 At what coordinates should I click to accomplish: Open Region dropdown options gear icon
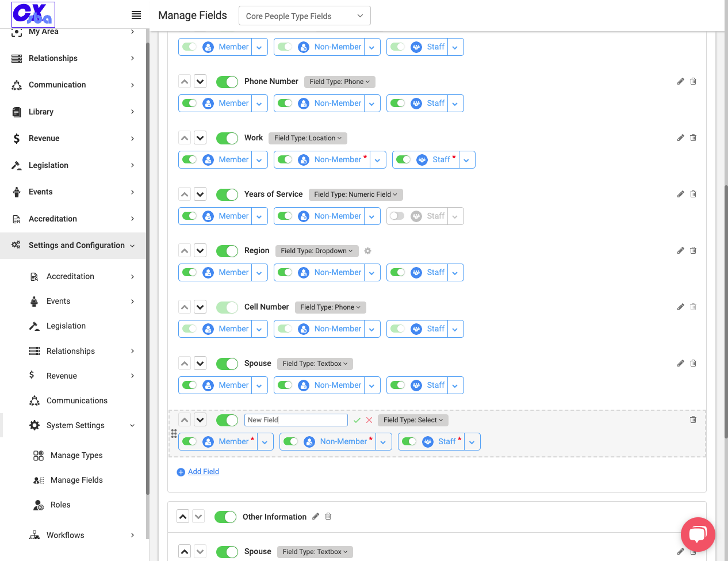[367, 251]
